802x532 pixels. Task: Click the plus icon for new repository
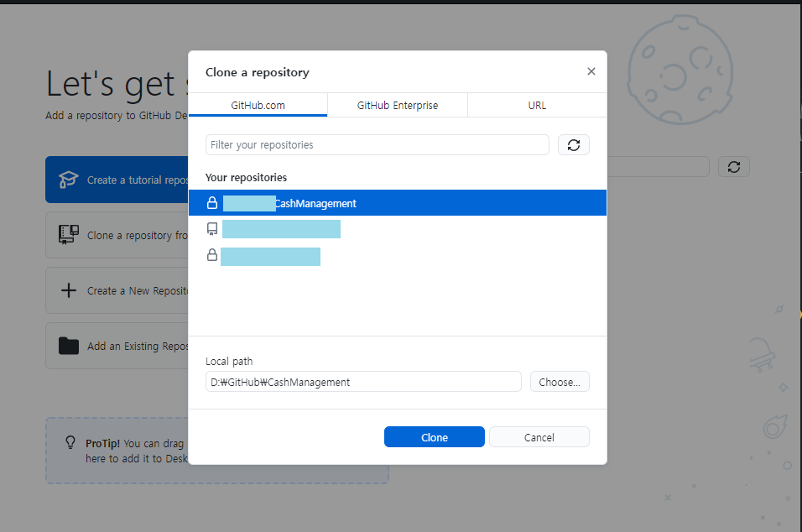[69, 290]
